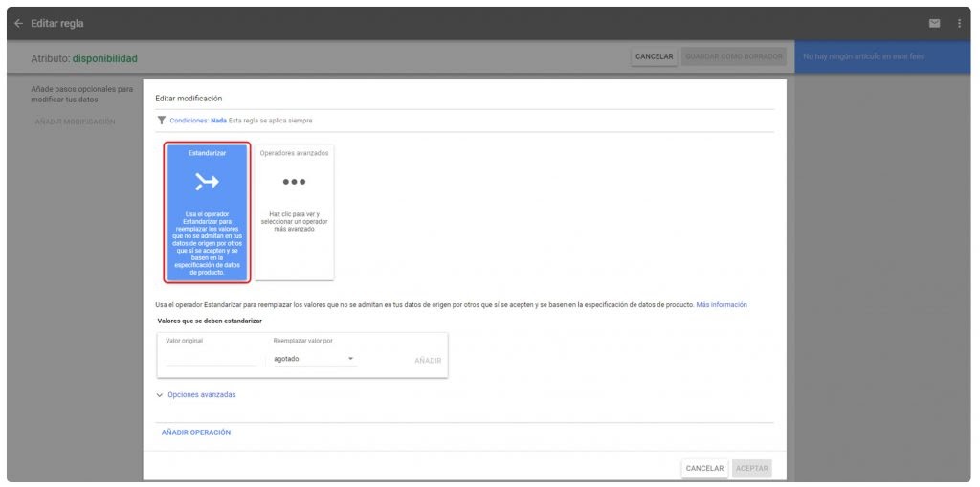Click the filter funnel icon beside Condiciones
This screenshot has width=980, height=487.
(x=162, y=121)
